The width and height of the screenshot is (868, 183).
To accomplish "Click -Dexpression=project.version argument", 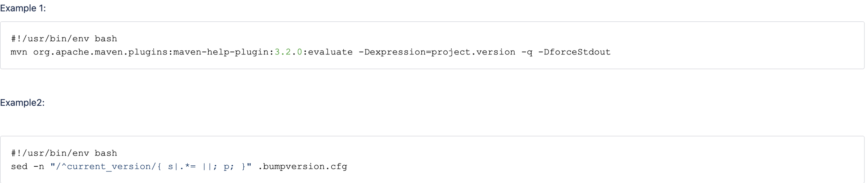I will [437, 52].
